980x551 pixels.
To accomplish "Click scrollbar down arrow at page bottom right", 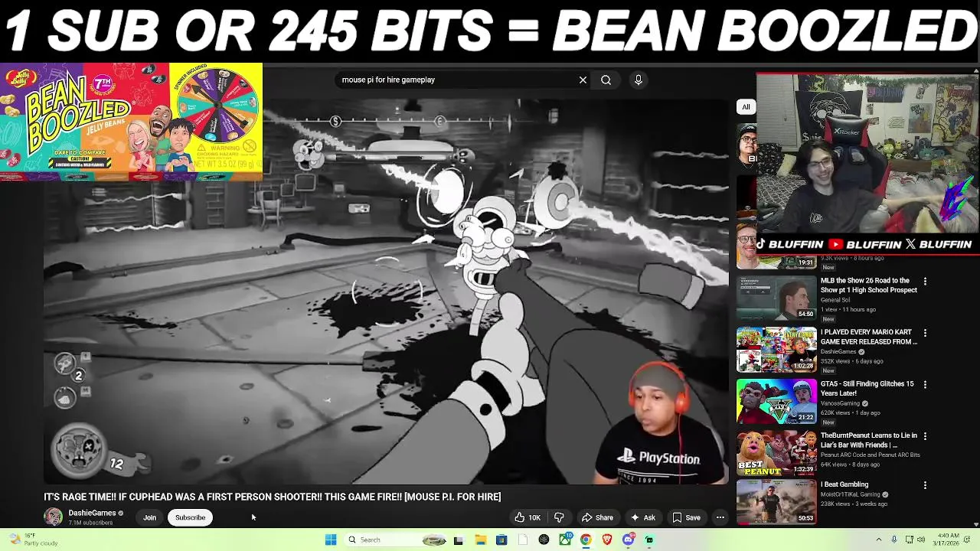I will click(976, 524).
